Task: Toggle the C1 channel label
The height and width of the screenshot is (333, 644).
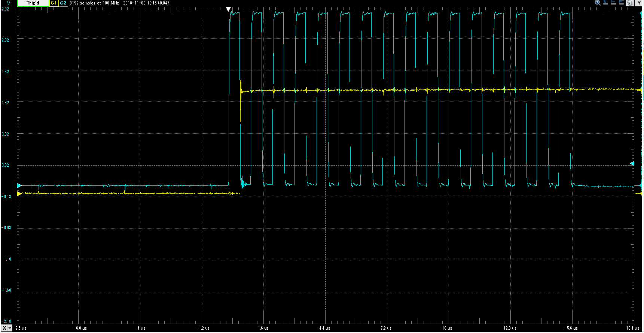Action: coord(54,3)
